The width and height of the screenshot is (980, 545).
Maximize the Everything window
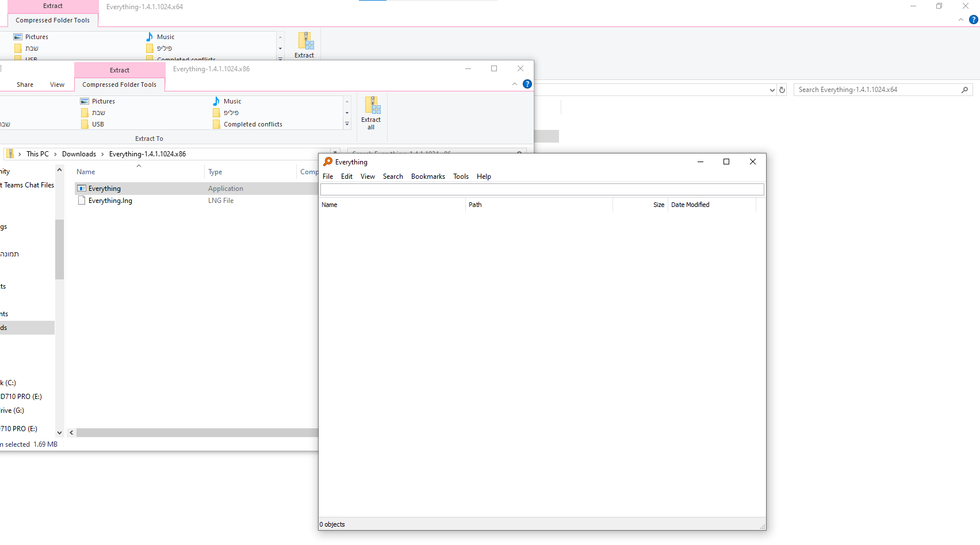726,162
